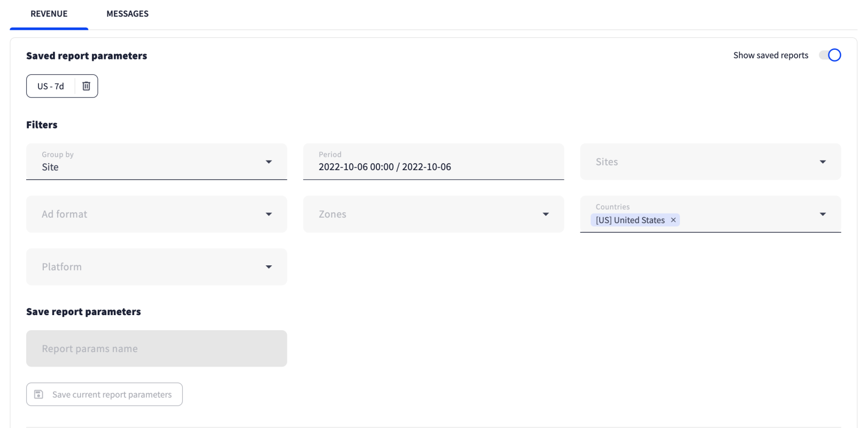Click the Filters heading text
Screen dimensions: 868x428
tap(42, 125)
